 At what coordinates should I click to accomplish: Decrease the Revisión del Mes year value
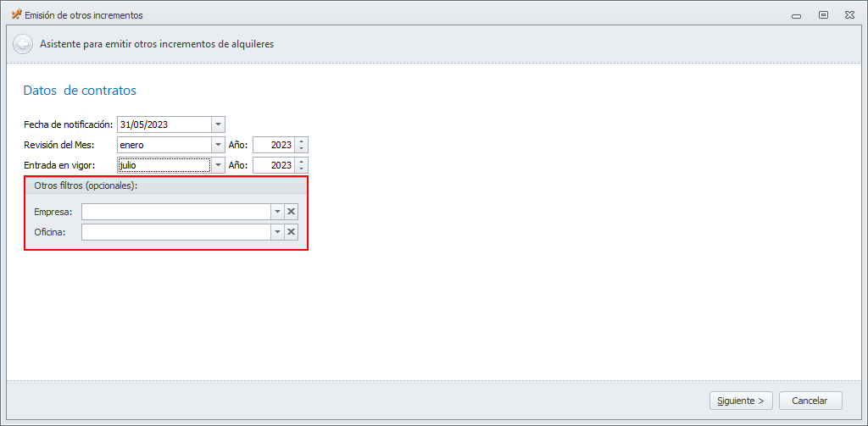(x=301, y=149)
